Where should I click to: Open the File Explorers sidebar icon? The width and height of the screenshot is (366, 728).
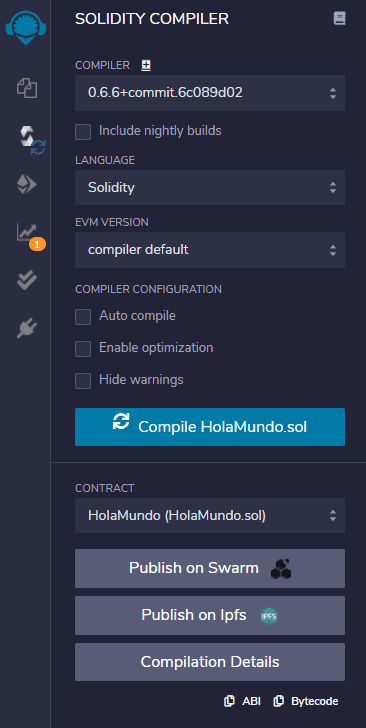[x=27, y=88]
